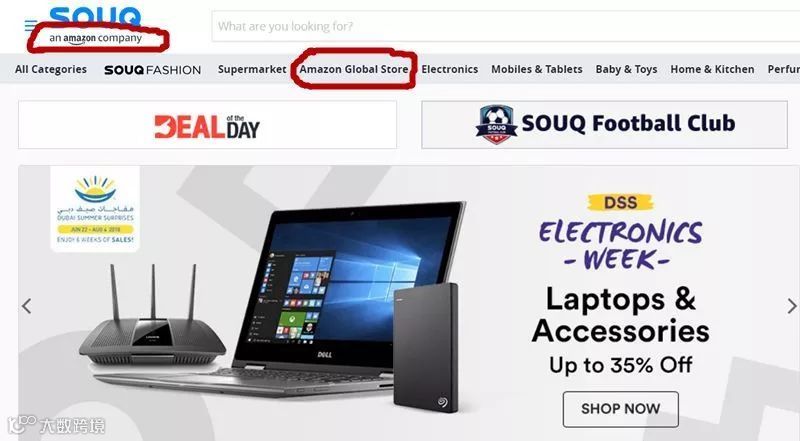Viewport: 800px width, 441px height.
Task: Click the "an amazon company" link
Action: [95, 38]
